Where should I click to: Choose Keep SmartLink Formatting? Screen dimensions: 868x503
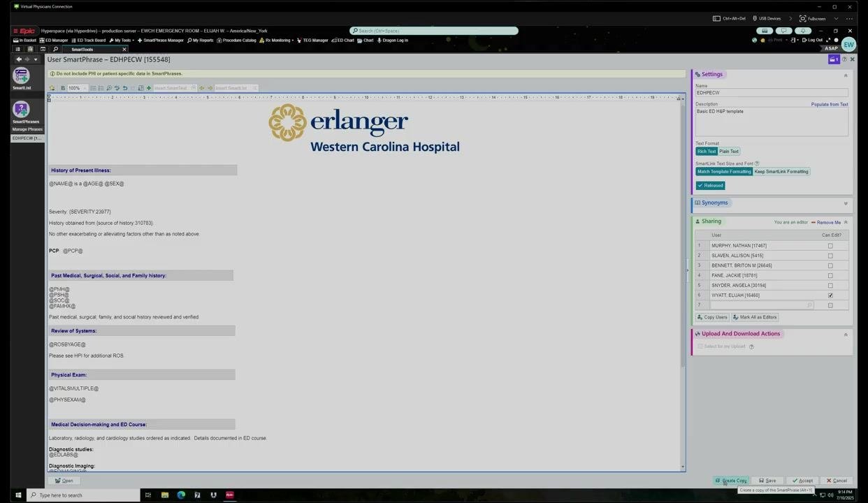[x=781, y=172]
